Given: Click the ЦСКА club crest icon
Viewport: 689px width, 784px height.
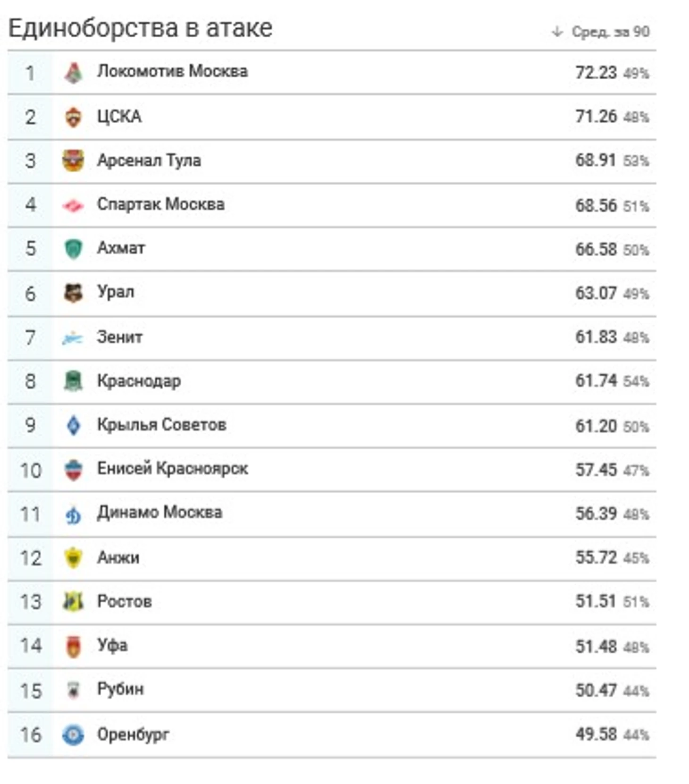Looking at the screenshot, I should tap(73, 117).
